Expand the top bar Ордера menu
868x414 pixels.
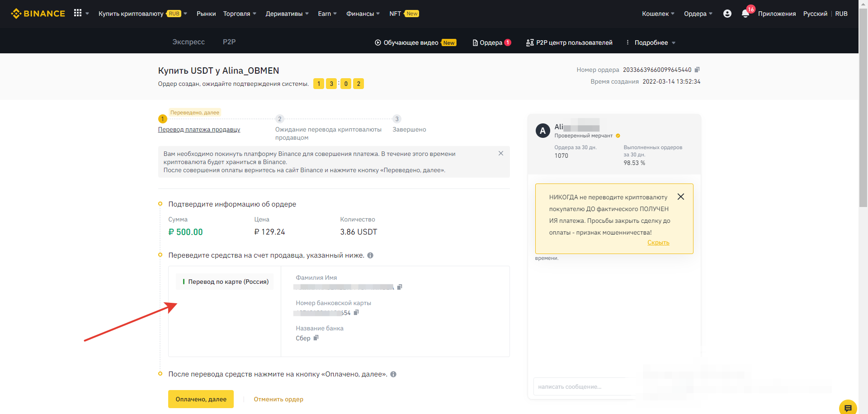[698, 14]
